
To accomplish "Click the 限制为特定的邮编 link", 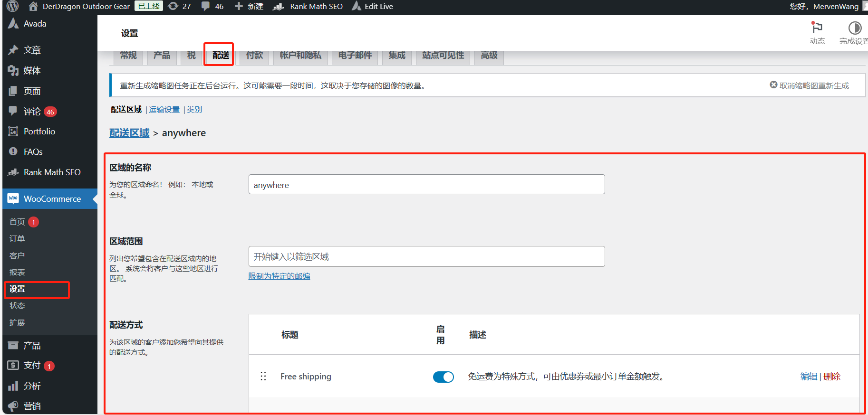I will coord(279,276).
